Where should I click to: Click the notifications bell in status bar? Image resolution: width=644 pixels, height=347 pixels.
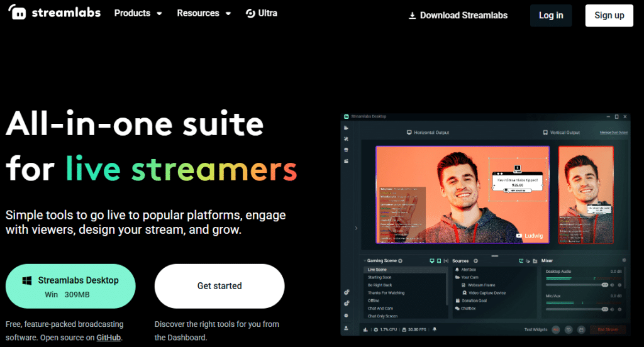point(435,329)
